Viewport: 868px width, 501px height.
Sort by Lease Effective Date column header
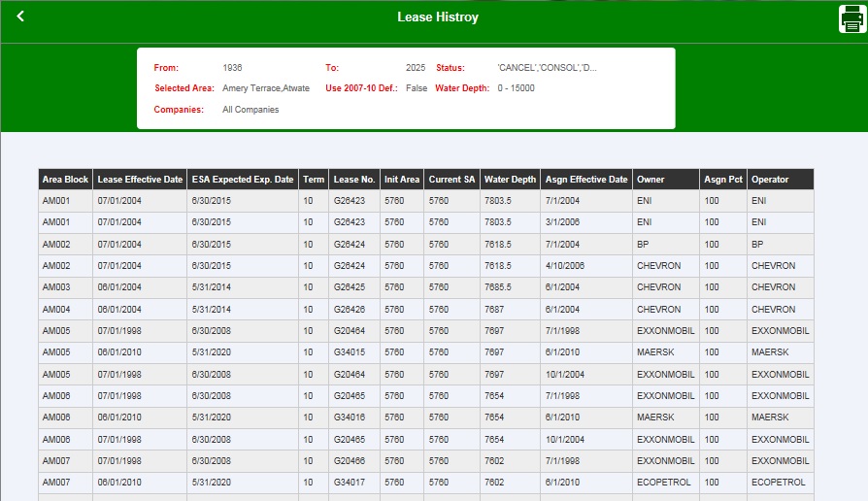click(140, 180)
